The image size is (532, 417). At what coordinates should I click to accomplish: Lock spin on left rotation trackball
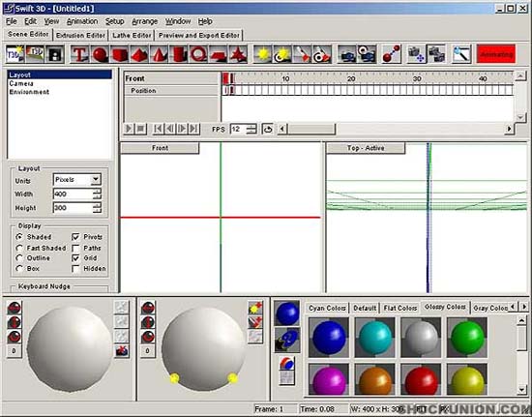pos(14,337)
